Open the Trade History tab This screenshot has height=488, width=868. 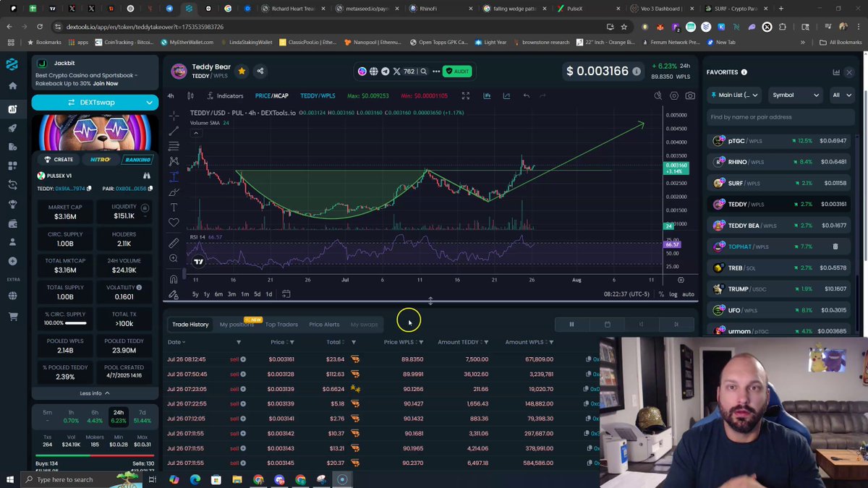(x=190, y=325)
